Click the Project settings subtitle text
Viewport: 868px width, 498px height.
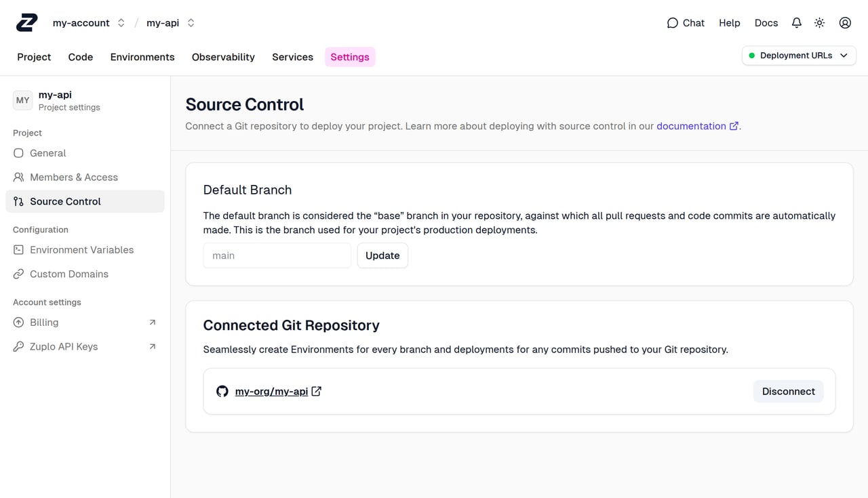[69, 107]
